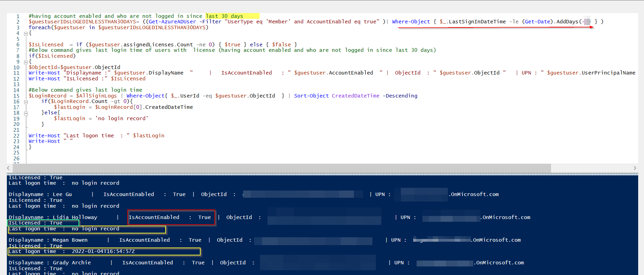Click the 2022-01-04T16:54:57Z logon time output
The height and width of the screenshot is (275, 644).
(x=103, y=251)
